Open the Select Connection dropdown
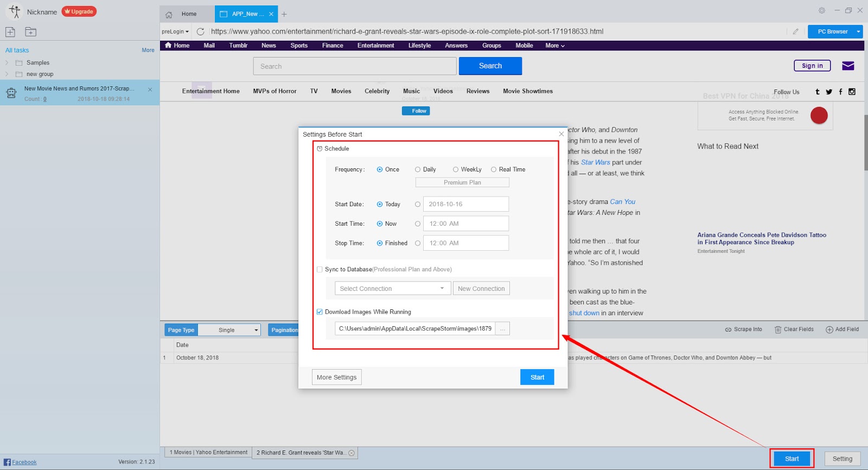Screen dimensions: 868x470 pyautogui.click(x=393, y=288)
